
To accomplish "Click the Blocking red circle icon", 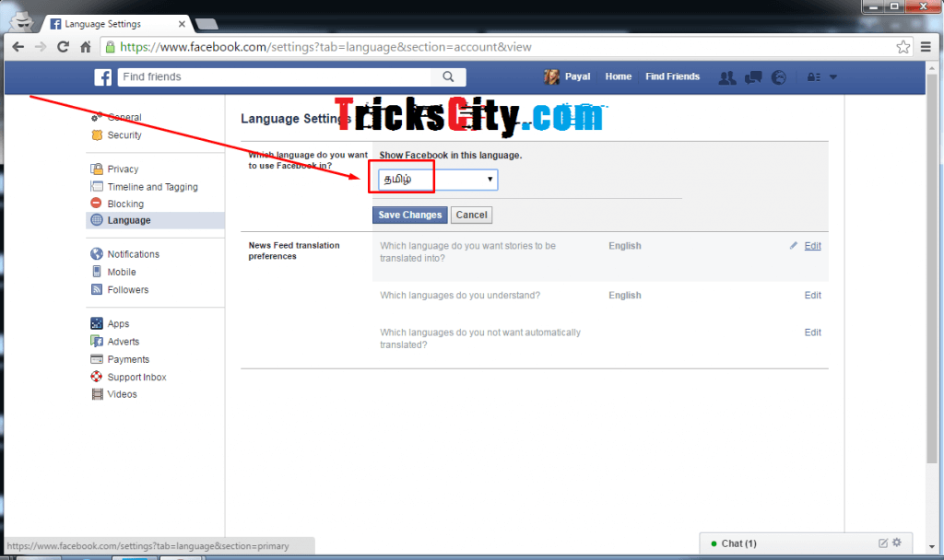I will 96,203.
